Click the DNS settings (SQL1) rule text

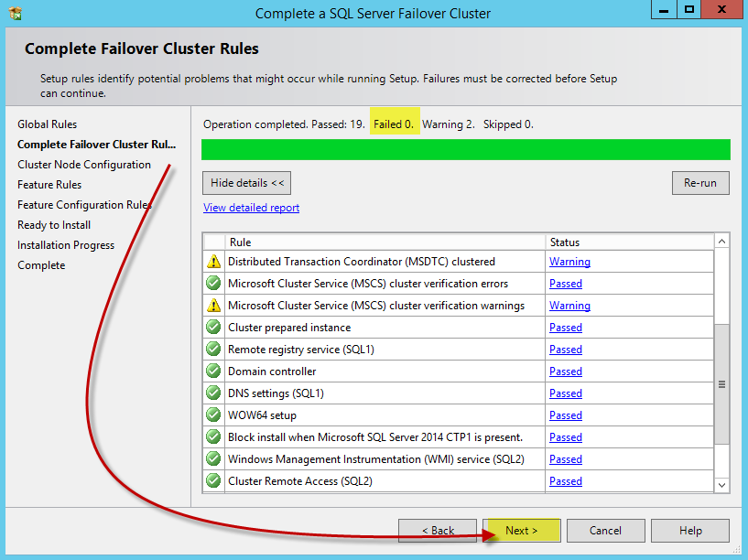pyautogui.click(x=276, y=393)
